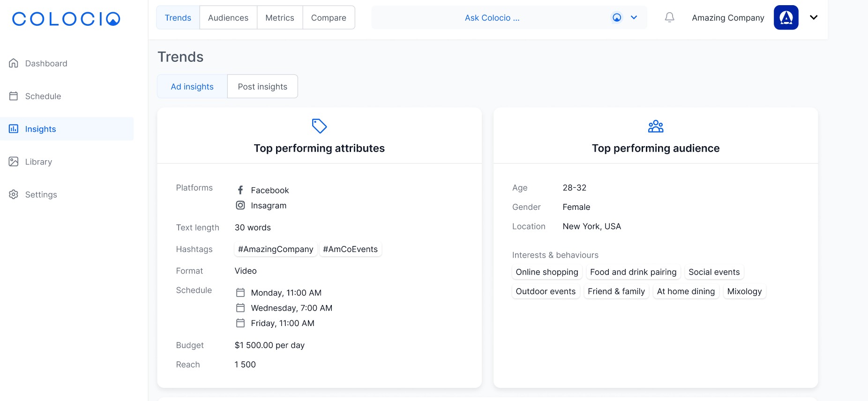Select the Compare tab

[x=329, y=18]
